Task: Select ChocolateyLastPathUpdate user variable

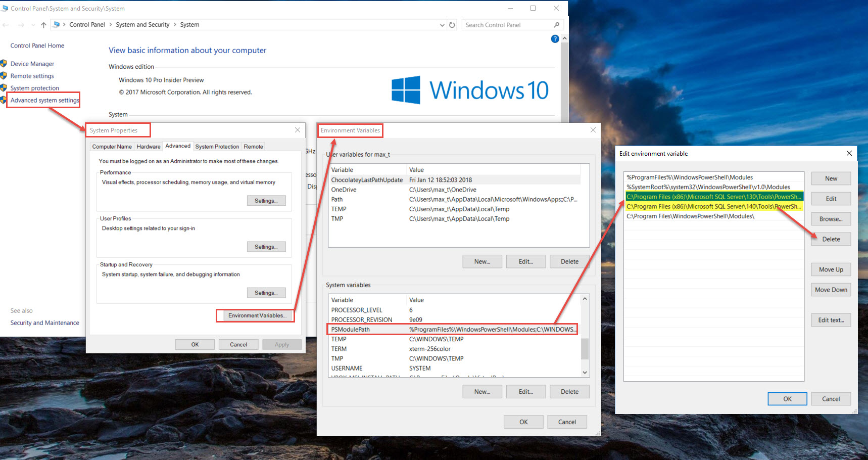Action: coord(454,180)
